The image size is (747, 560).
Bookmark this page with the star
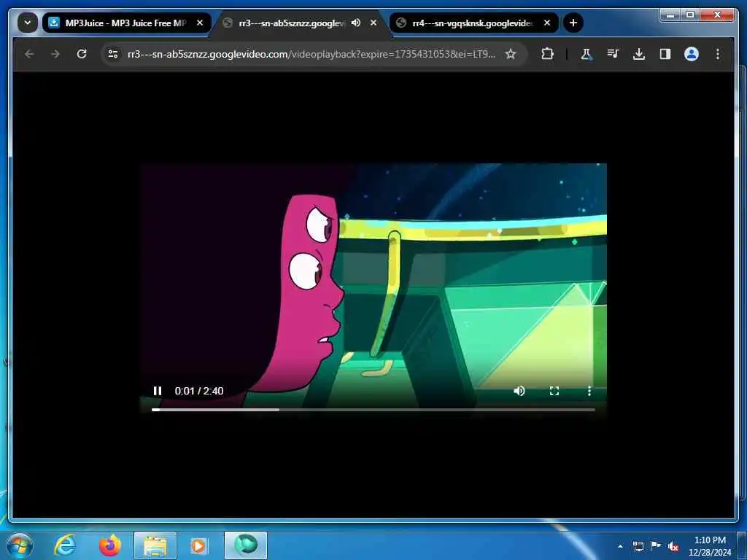[x=511, y=54]
